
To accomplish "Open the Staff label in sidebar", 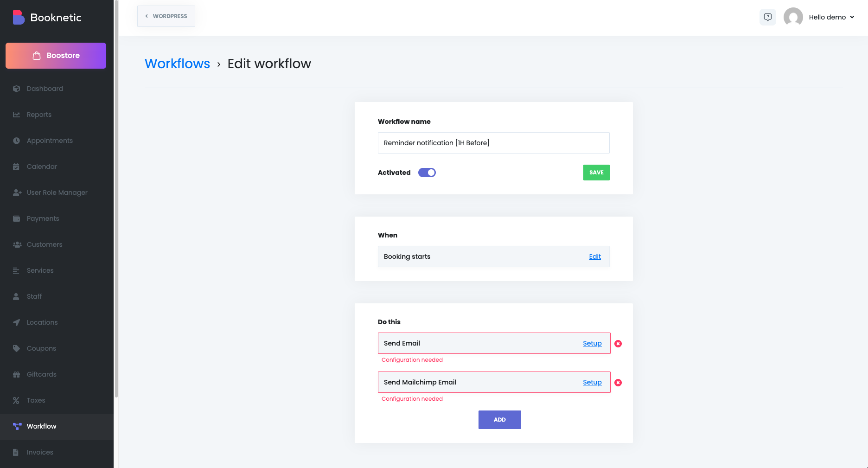I will point(34,296).
